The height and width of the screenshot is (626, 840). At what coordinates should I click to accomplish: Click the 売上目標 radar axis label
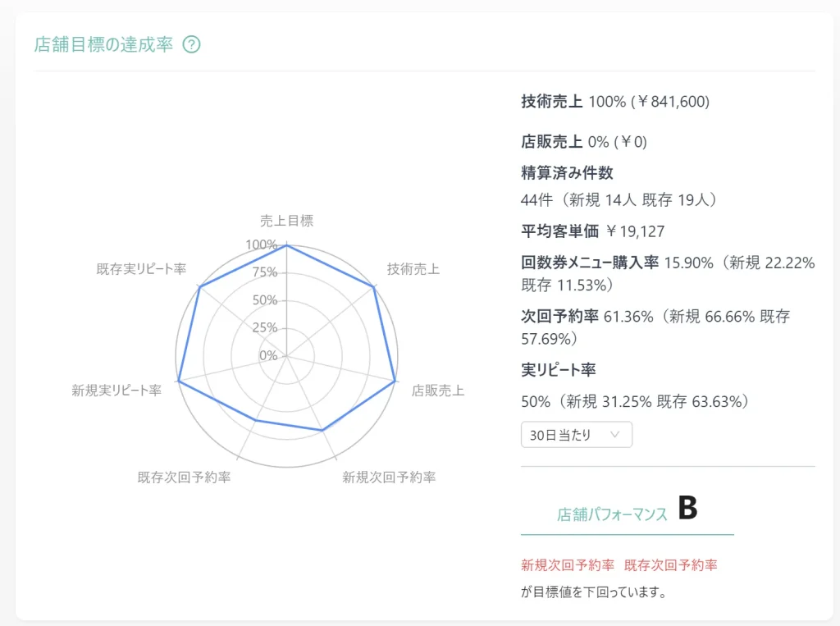pyautogui.click(x=286, y=220)
